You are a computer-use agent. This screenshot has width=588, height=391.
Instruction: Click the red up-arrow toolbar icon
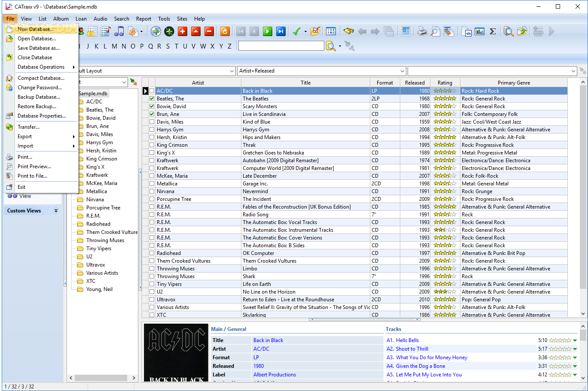(196, 31)
